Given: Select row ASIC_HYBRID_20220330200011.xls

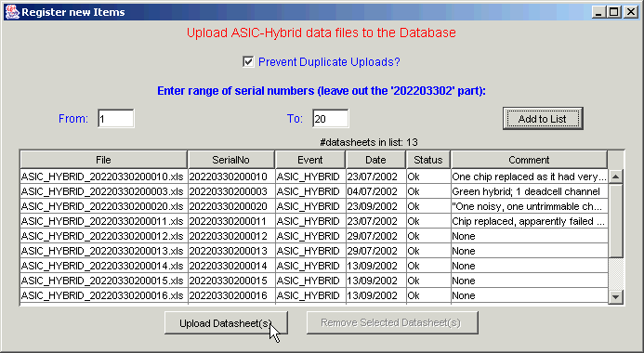Looking at the screenshot, I should pos(314,221).
